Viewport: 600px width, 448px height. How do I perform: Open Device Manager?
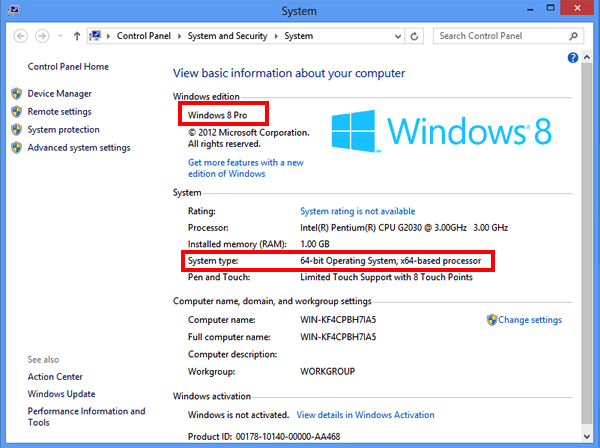coord(59,94)
